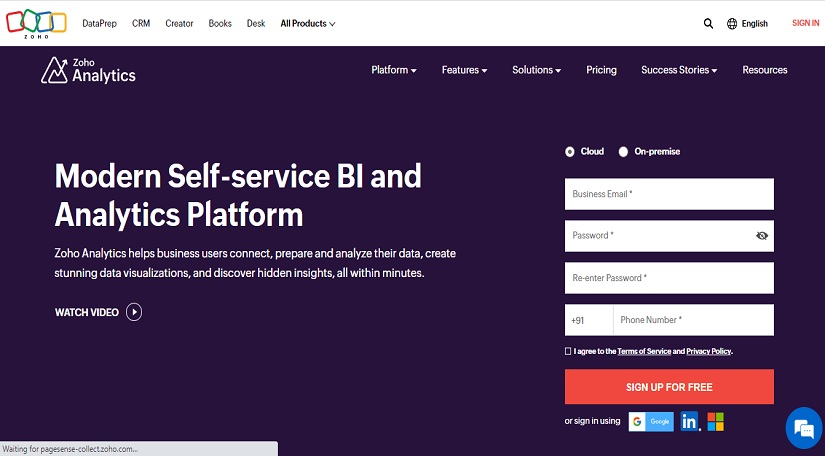Viewport: 825px width, 456px height.
Task: Open the Privacy Policy link
Action: [709, 351]
